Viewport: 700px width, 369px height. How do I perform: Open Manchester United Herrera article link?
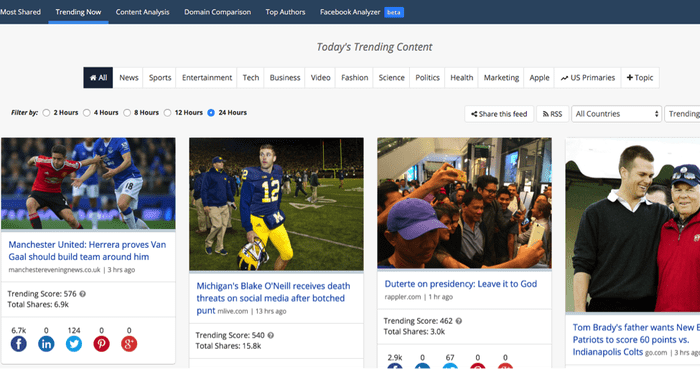87,251
